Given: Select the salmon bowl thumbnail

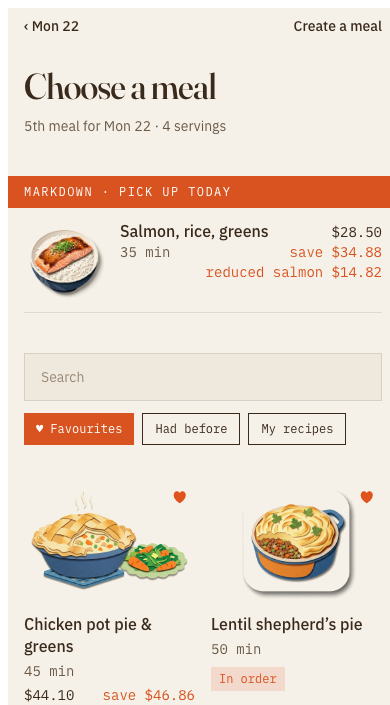Looking at the screenshot, I should [65, 261].
